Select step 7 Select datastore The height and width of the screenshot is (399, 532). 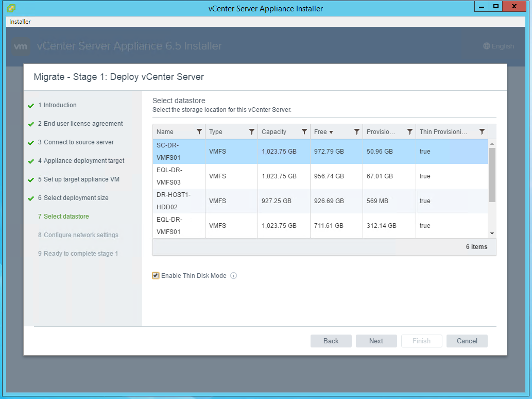[63, 217]
